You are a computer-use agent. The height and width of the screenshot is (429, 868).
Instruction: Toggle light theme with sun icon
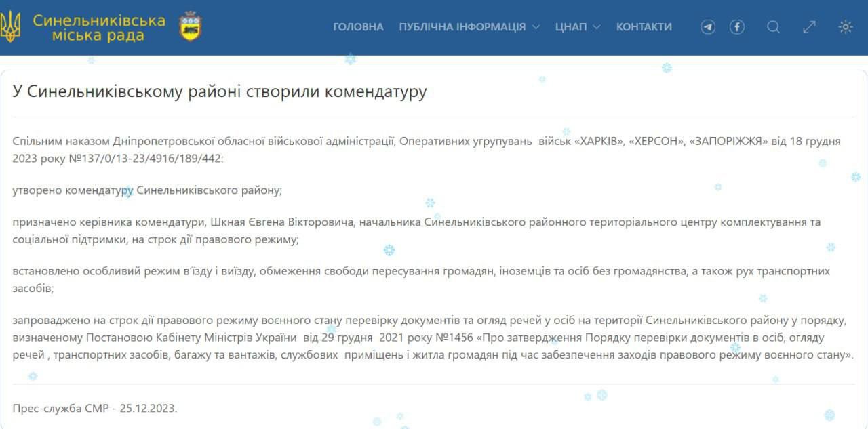point(845,27)
